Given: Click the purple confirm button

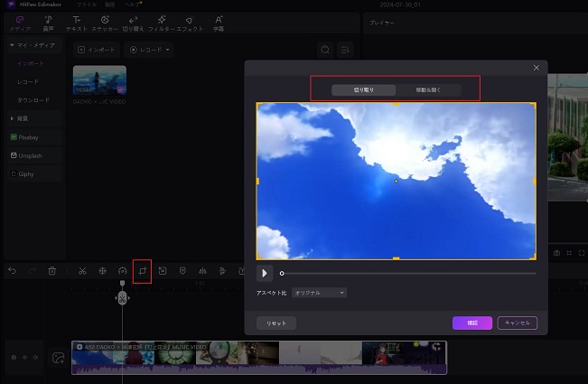Looking at the screenshot, I should pyautogui.click(x=472, y=323).
